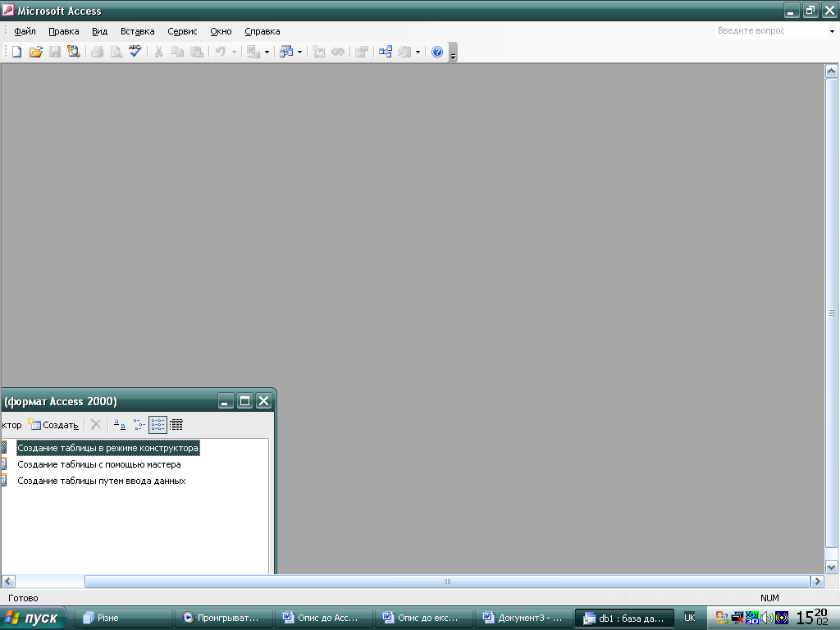This screenshot has width=840, height=630.
Task: Switch to Документ3 taskbar button
Action: point(524,619)
